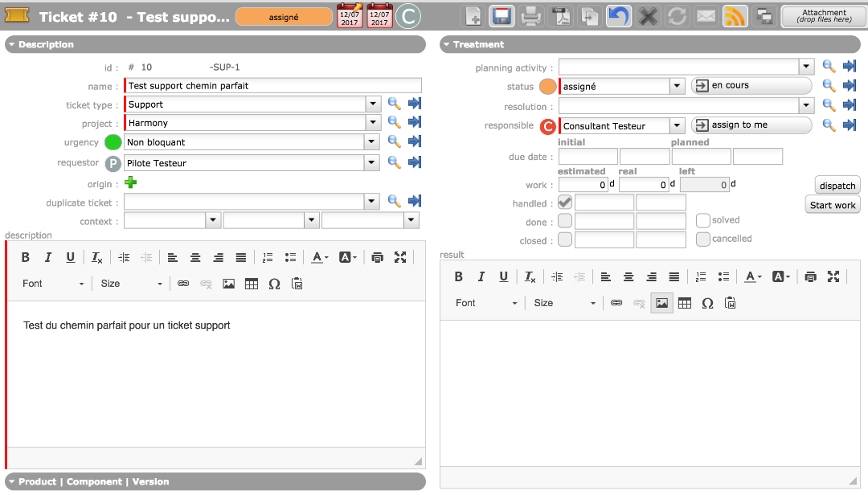Open the urgency dropdown list
The width and height of the screenshot is (868, 495).
click(x=372, y=142)
